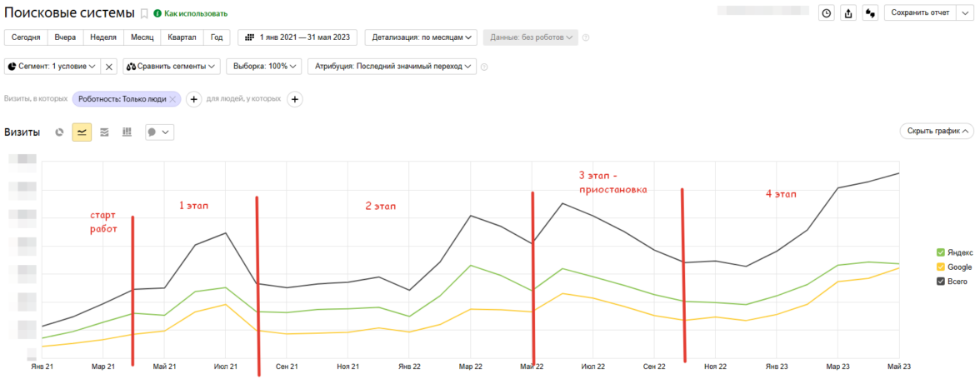The width and height of the screenshot is (980, 384).
Task: Switch to the stacked area chart icon
Action: coord(104,132)
